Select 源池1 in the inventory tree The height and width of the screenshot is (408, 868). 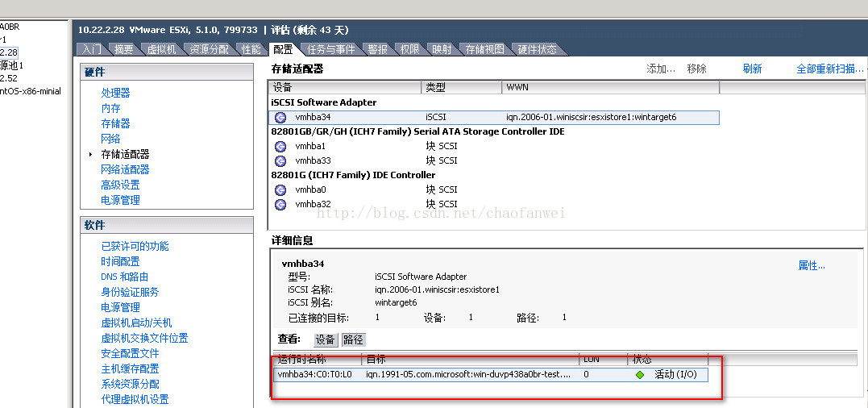[x=11, y=65]
